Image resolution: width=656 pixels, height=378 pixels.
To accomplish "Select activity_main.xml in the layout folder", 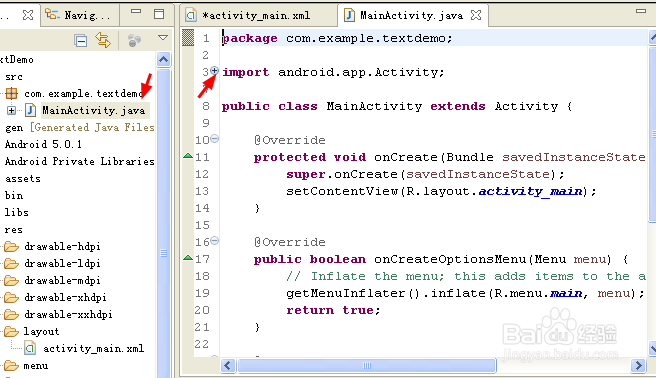I will click(x=93, y=348).
